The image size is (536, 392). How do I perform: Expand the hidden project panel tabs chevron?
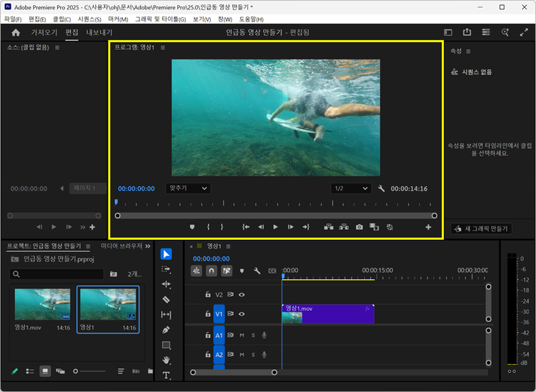pyautogui.click(x=148, y=246)
